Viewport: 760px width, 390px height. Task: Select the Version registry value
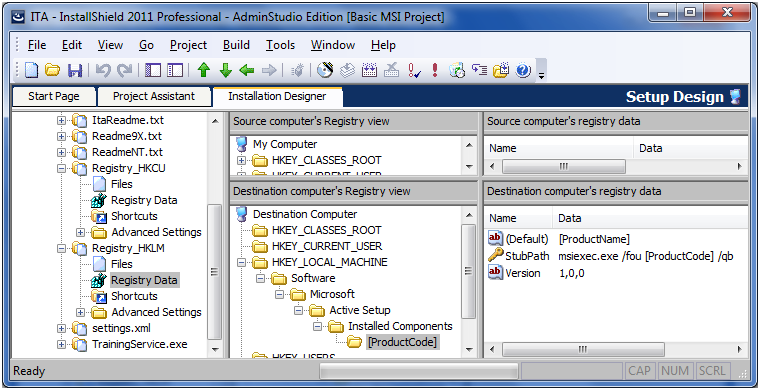point(523,273)
